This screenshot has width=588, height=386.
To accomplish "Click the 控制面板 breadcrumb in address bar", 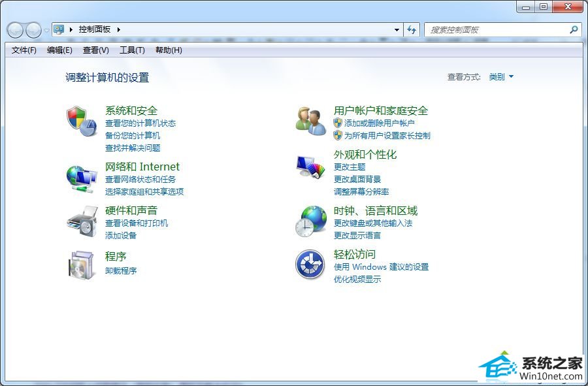I will point(95,29).
